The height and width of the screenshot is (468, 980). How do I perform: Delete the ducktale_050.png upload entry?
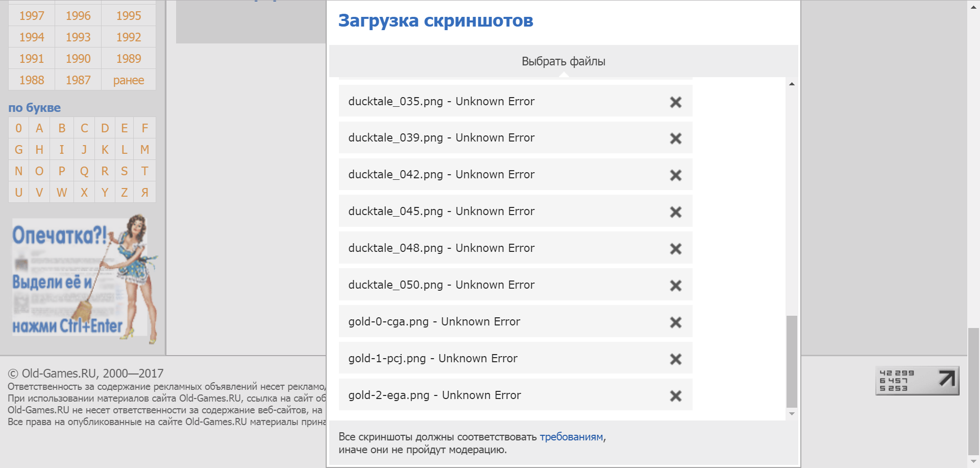click(x=675, y=286)
